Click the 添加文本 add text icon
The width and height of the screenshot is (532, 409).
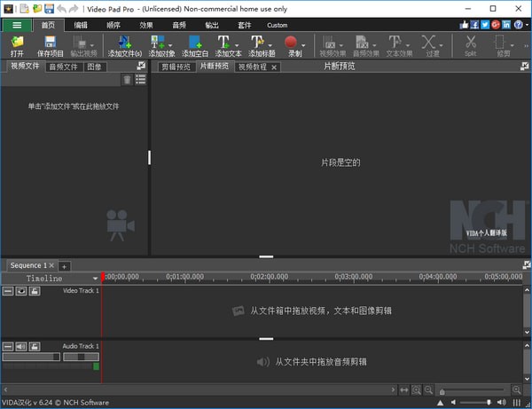click(x=224, y=43)
